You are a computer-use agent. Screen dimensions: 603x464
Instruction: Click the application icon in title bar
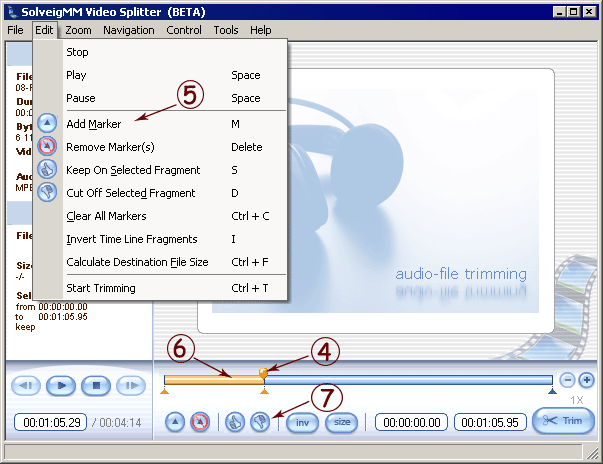click(13, 12)
